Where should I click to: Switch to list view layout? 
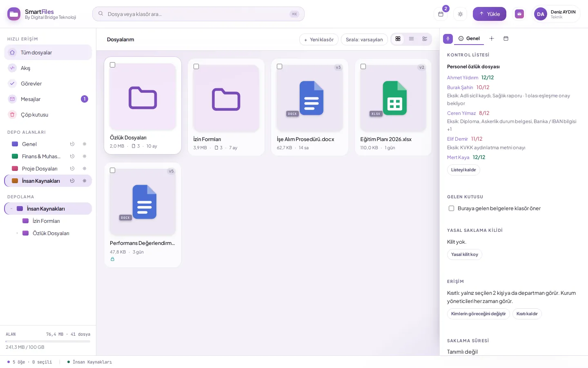[411, 39]
